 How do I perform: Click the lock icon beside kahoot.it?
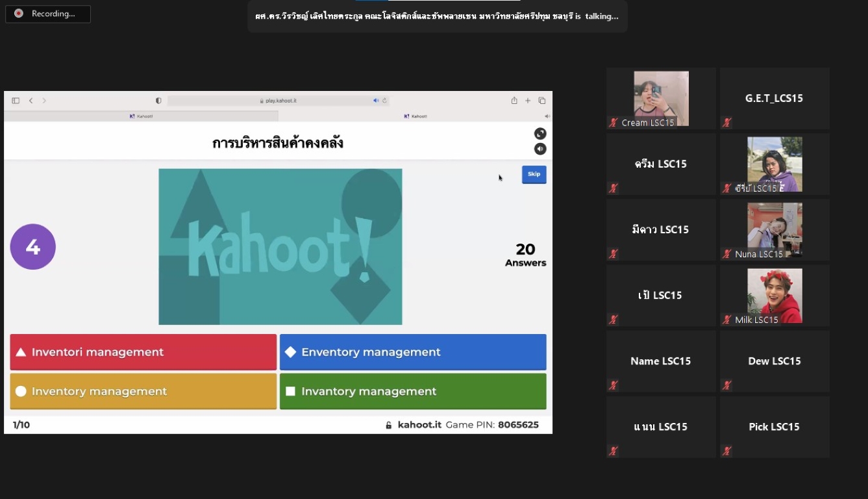tap(389, 426)
